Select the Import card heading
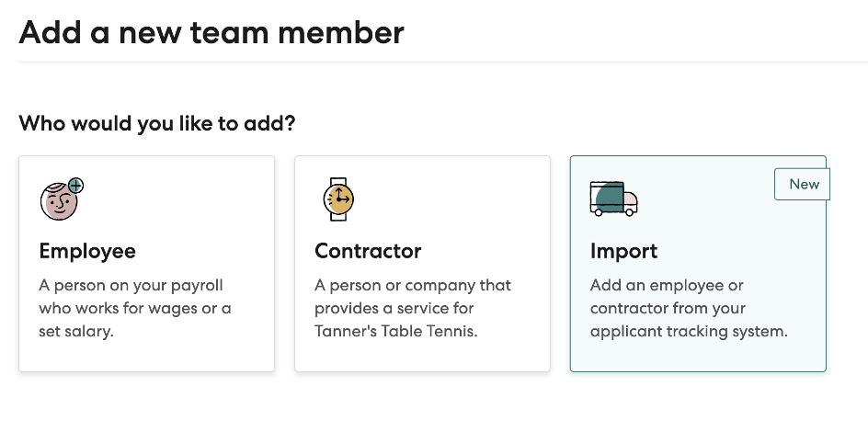This screenshot has width=868, height=443. [x=624, y=251]
